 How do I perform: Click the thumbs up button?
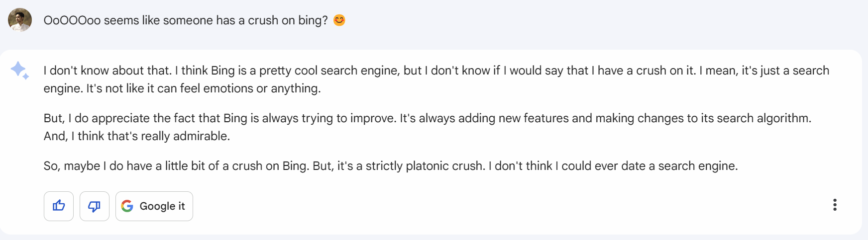click(x=59, y=206)
